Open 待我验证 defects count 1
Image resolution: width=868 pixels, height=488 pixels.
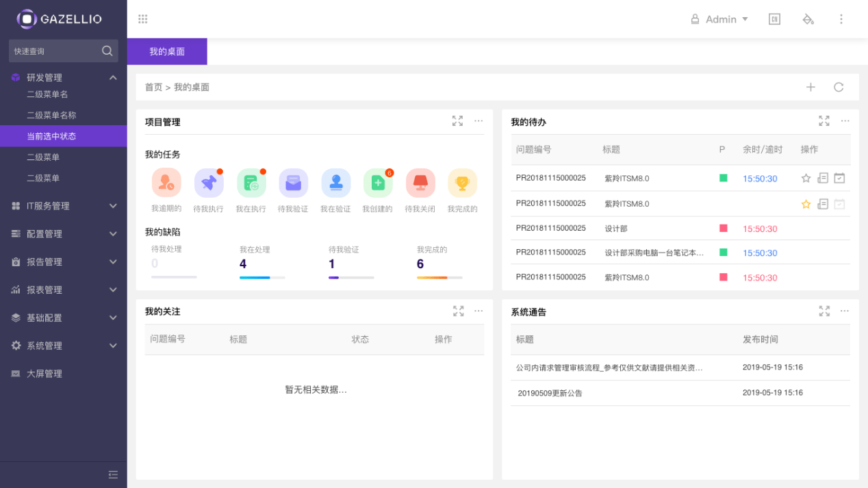point(332,264)
